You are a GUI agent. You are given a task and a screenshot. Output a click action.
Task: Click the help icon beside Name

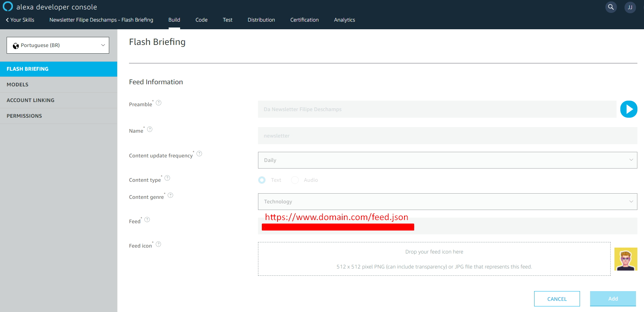click(x=150, y=129)
